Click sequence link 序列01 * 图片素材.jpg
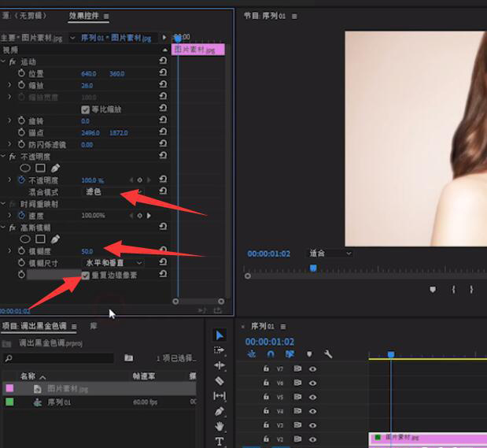The height and width of the screenshot is (448, 487). pos(116,38)
